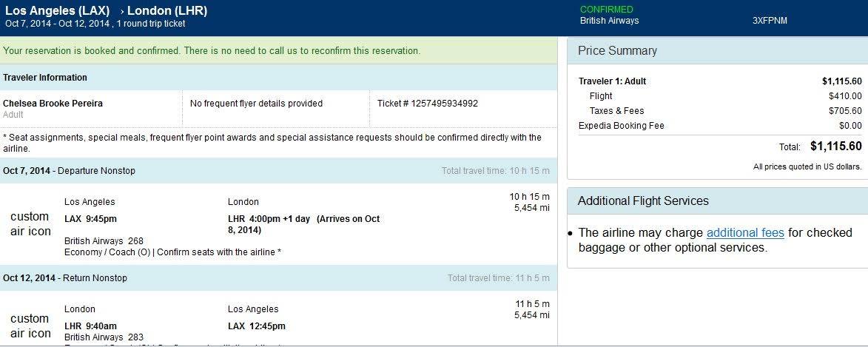Open the additional fees link
Image resolution: width=868 pixels, height=347 pixels.
tap(744, 232)
